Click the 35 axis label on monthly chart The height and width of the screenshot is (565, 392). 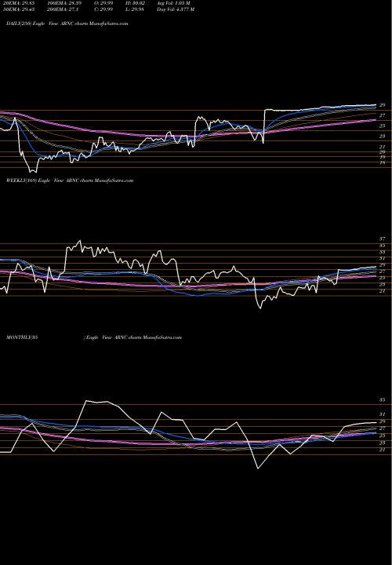pyautogui.click(x=383, y=400)
